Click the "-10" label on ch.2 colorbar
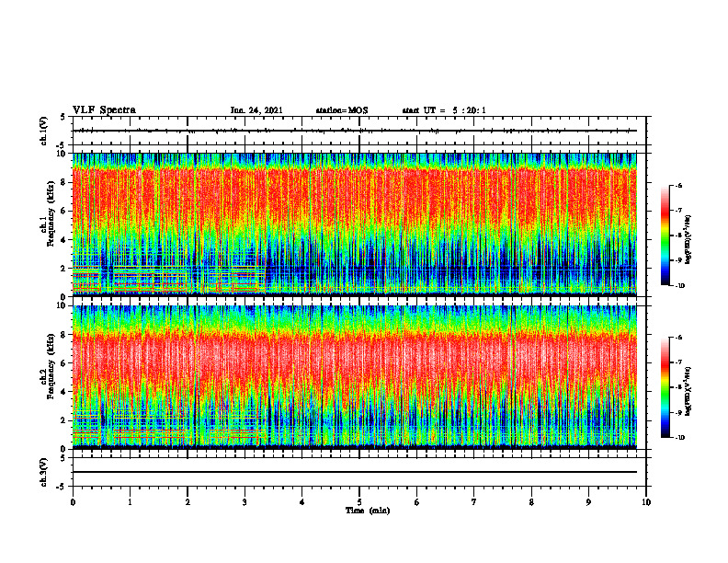Viewport: 728px width, 563px height. 679,438
